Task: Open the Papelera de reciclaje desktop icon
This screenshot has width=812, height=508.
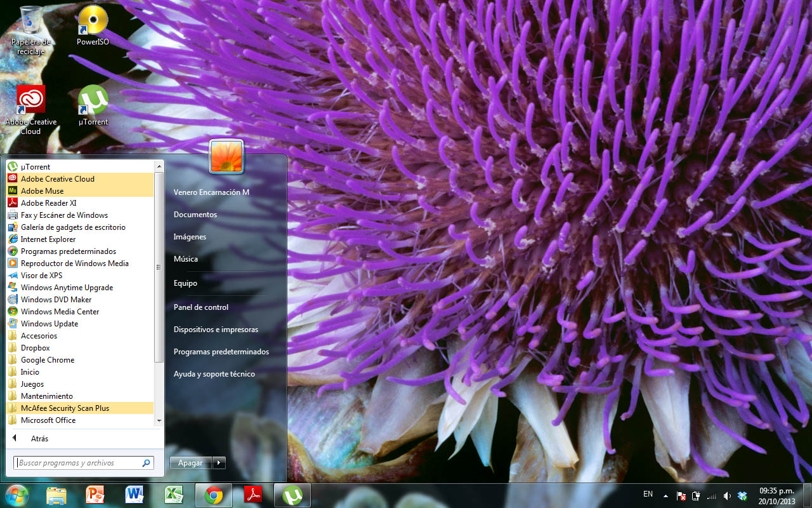Action: tap(30, 30)
